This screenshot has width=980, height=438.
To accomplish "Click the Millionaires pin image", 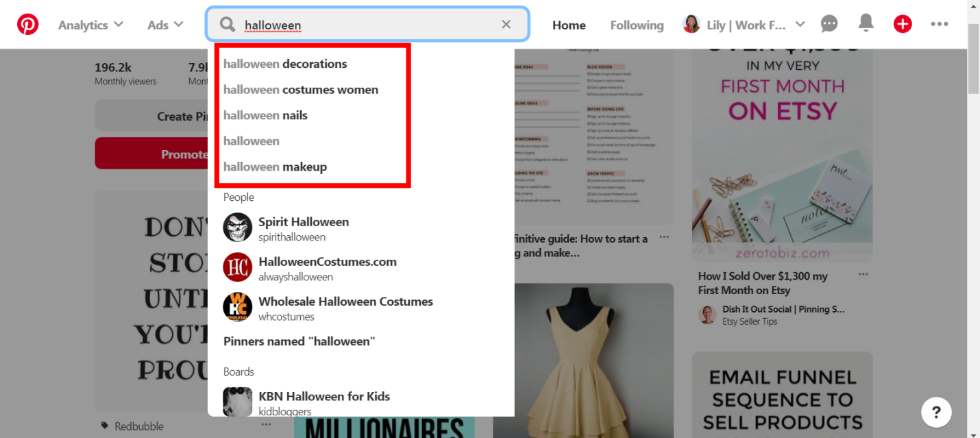I will pyautogui.click(x=384, y=427).
